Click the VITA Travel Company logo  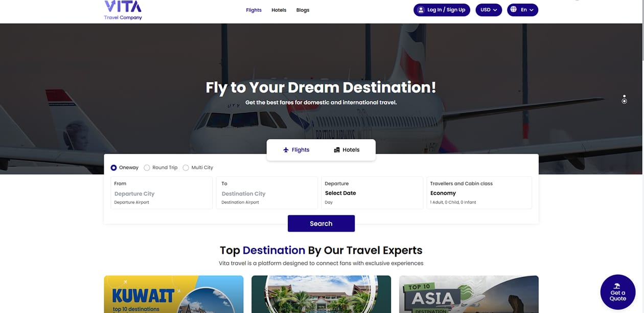(123, 10)
